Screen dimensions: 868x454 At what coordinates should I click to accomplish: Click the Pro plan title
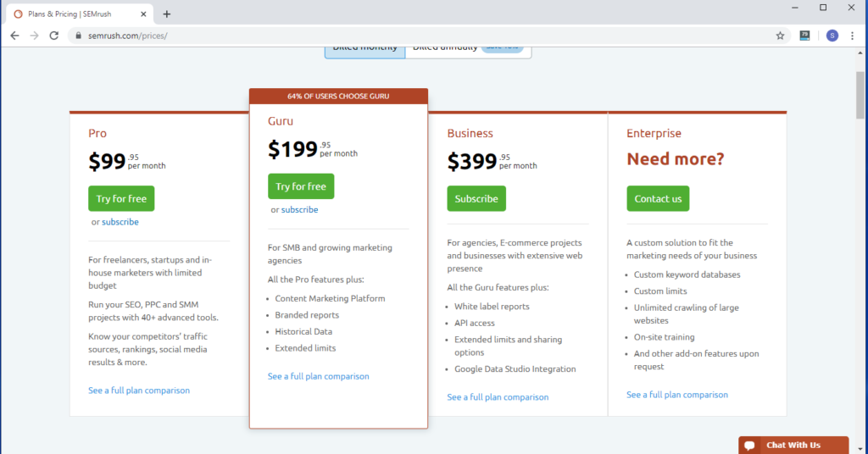pyautogui.click(x=97, y=133)
